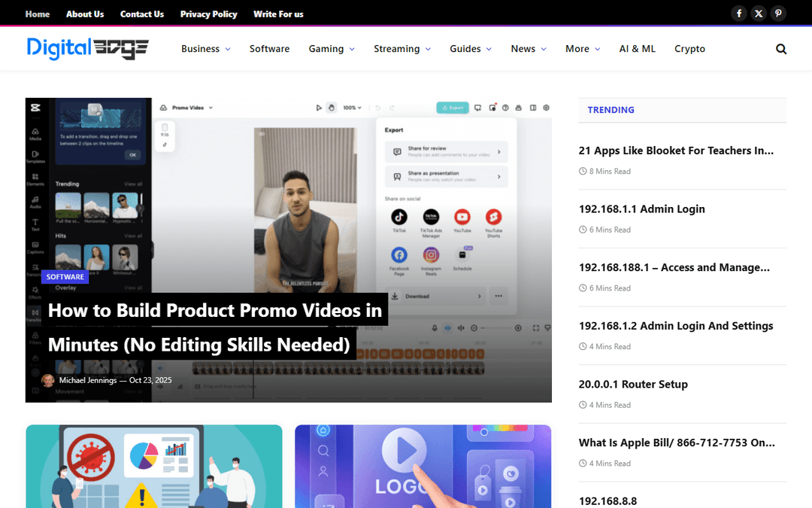Open 192.168.1.2 Admin Login And Settings article
The width and height of the screenshot is (812, 508).
676,326
